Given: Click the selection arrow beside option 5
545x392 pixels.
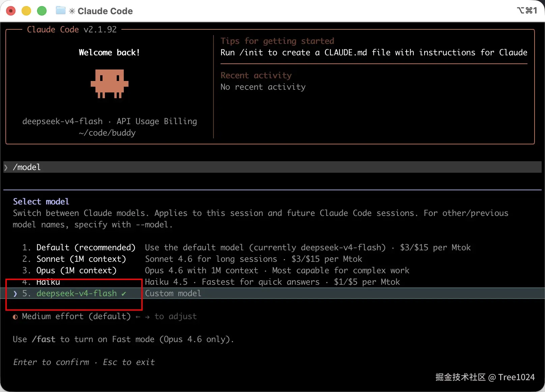Looking at the screenshot, I should tap(15, 293).
